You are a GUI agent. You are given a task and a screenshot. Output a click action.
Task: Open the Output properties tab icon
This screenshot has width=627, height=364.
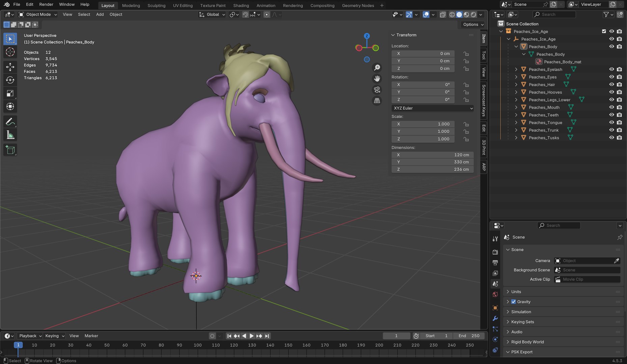coord(495,263)
